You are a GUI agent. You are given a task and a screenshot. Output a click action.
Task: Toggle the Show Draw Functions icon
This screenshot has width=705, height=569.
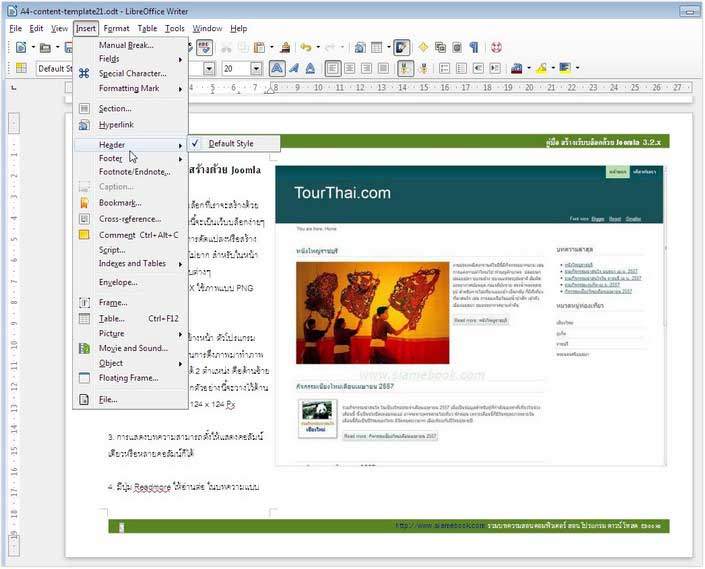(x=402, y=47)
